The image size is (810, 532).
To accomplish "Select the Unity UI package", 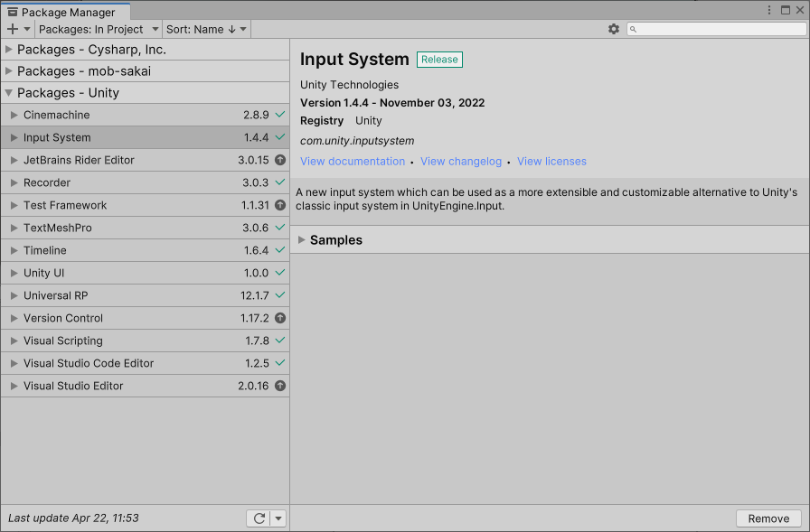I will (x=146, y=273).
